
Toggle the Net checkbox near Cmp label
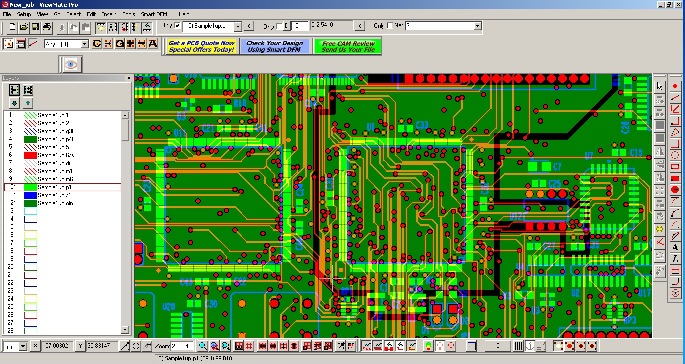[390, 26]
